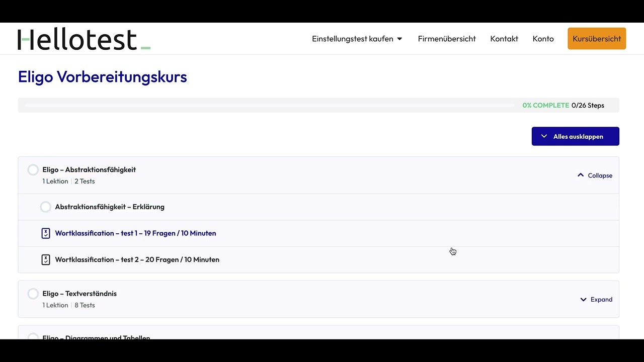Screen dimensions: 644x362
Task: Click the Kursübersicht button
Action: 597,39
